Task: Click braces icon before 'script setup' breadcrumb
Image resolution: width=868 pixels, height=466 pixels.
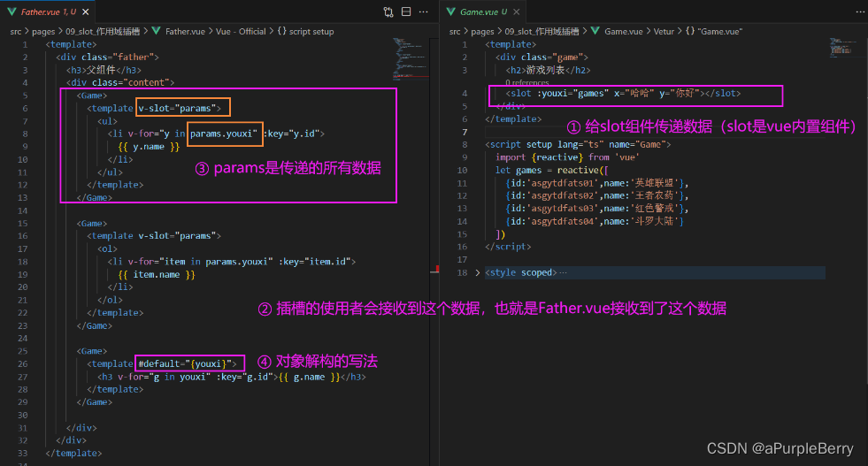Action: click(x=281, y=31)
